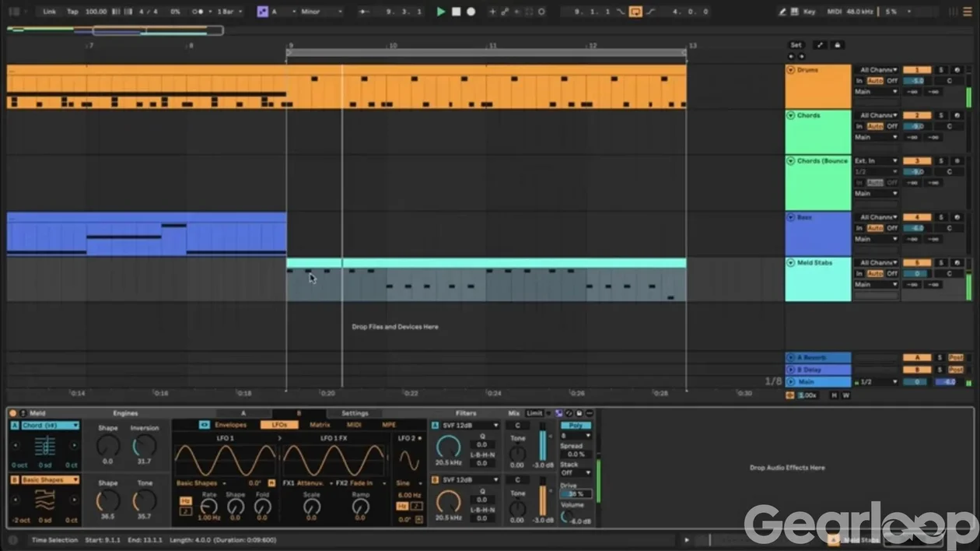
Task: Click the Follow playback arrow icon
Action: point(364,12)
